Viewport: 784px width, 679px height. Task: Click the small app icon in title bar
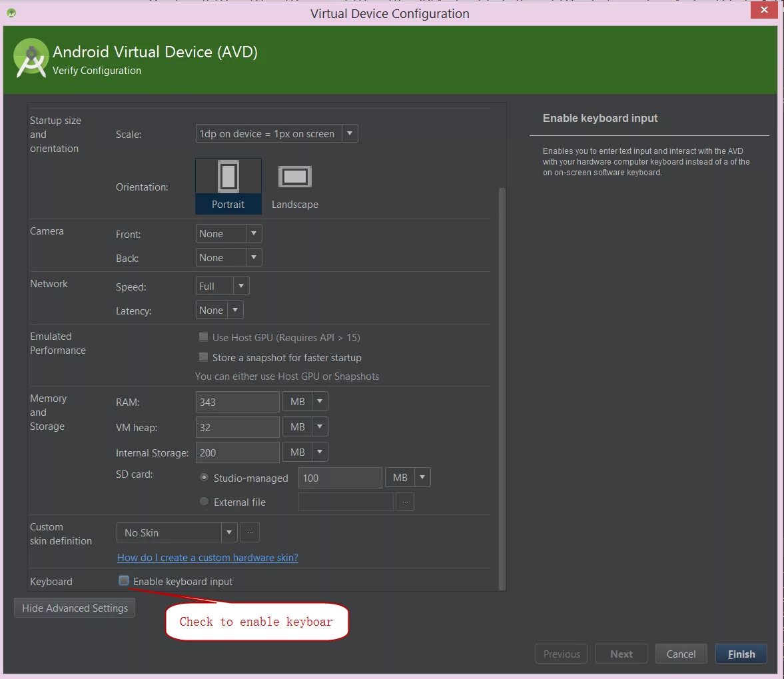[11, 13]
